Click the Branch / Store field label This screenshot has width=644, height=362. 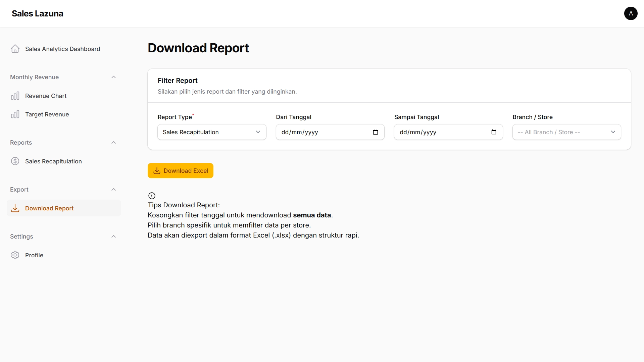click(x=532, y=117)
